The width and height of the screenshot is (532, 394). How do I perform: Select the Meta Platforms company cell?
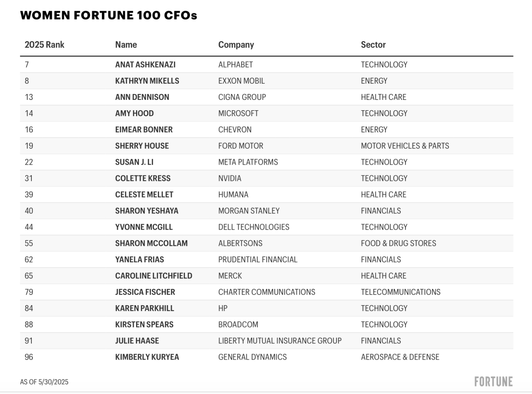[248, 162]
